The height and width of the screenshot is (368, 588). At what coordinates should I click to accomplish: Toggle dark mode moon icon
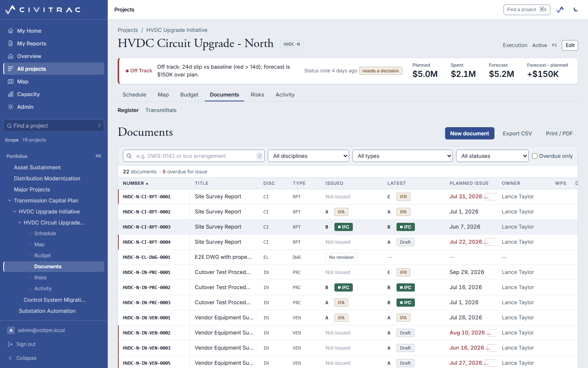click(x=576, y=9)
